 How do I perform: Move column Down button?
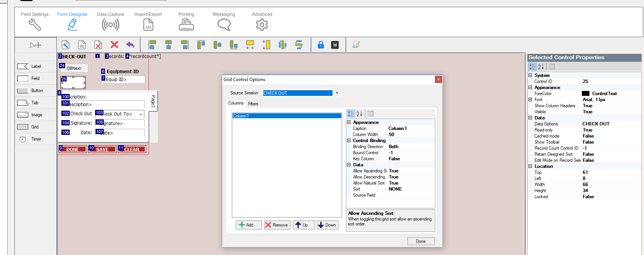click(x=327, y=225)
